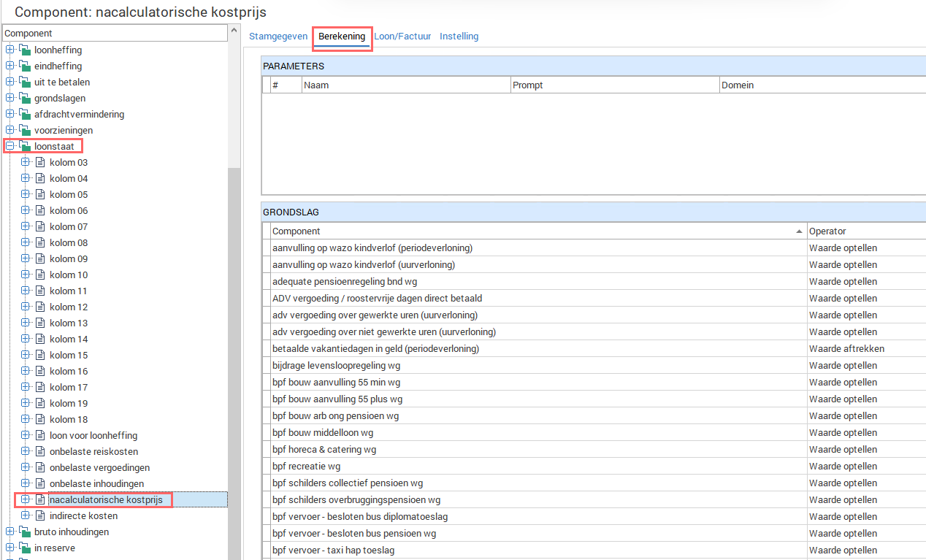Select the afdrachtvermindering tree item
Screen dimensions: 926x560
[79, 115]
